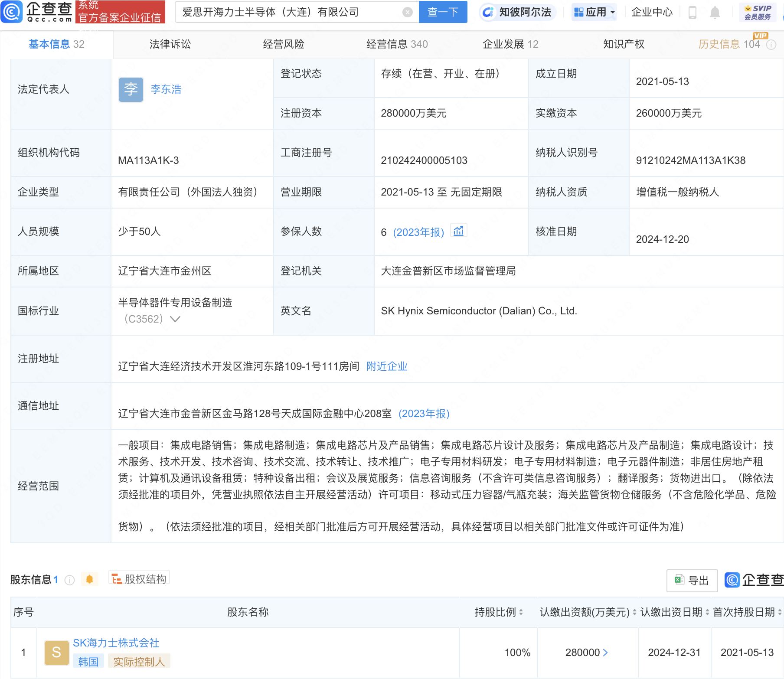784x679 pixels.
Task: Select paid-in capital 260000万美元
Action: (x=668, y=113)
